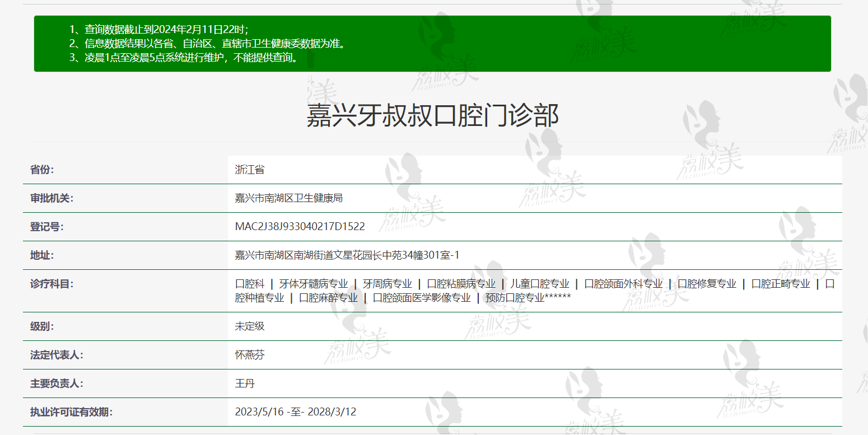Select registration number MAC2J38J933040217D1522

pos(300,227)
